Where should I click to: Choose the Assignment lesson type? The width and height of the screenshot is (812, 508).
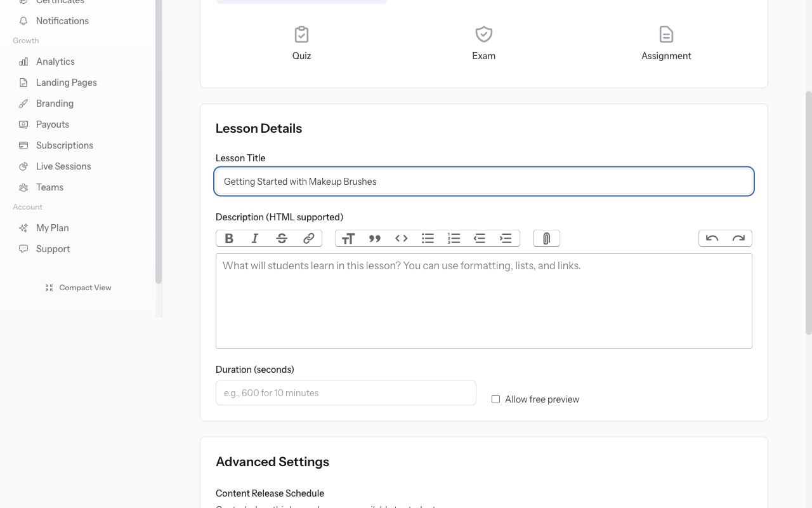(665, 43)
